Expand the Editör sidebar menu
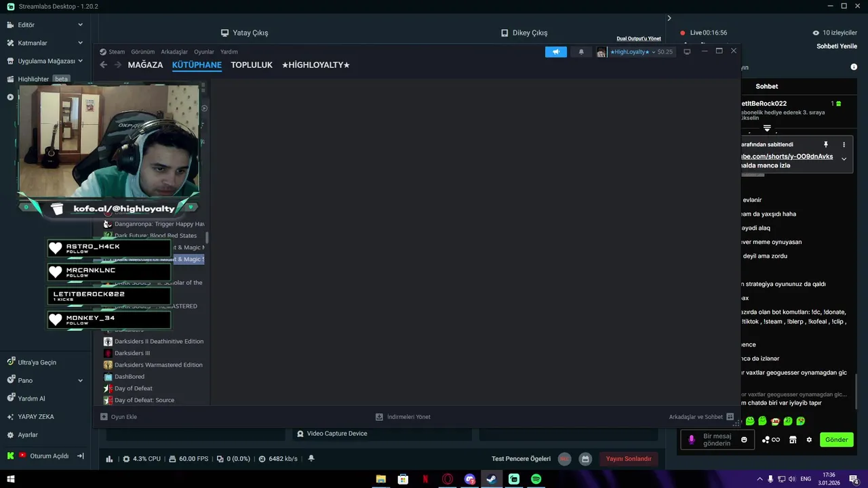Viewport: 868px width, 488px height. (80, 24)
